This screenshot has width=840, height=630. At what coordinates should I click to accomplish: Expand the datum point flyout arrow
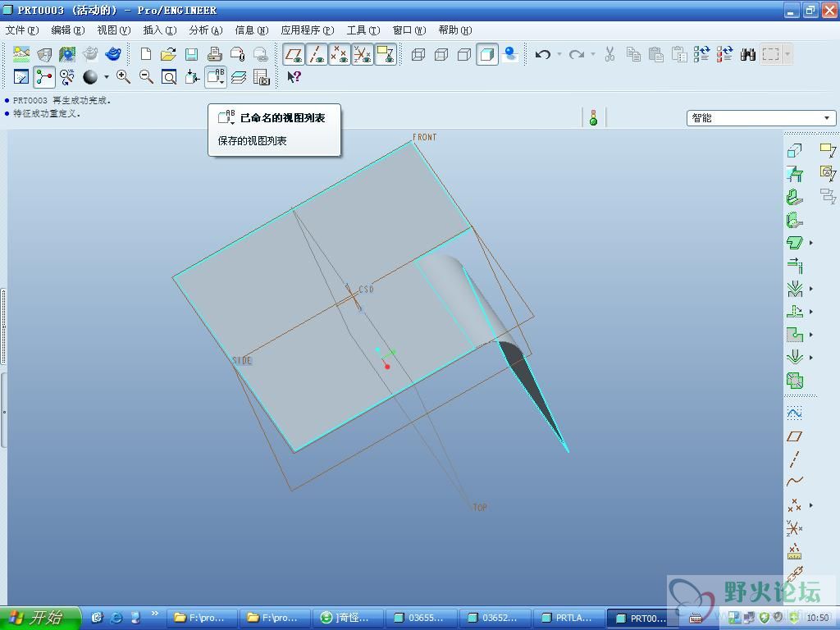(x=811, y=505)
